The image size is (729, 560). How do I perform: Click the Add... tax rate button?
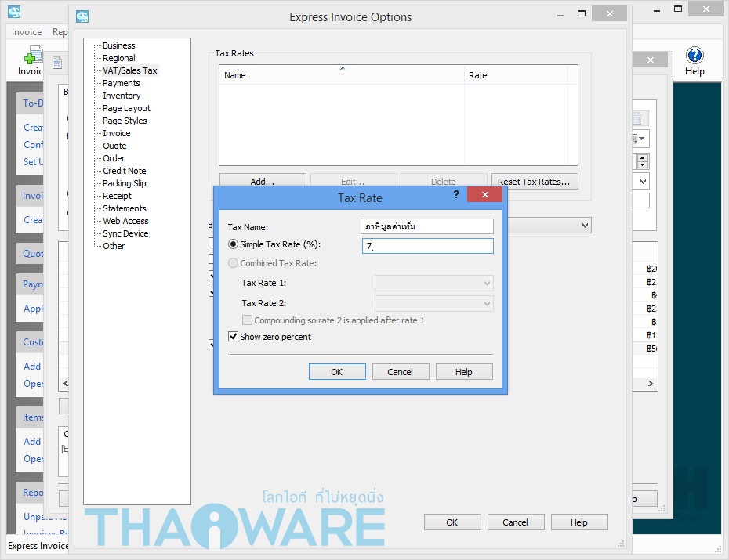tap(263, 180)
